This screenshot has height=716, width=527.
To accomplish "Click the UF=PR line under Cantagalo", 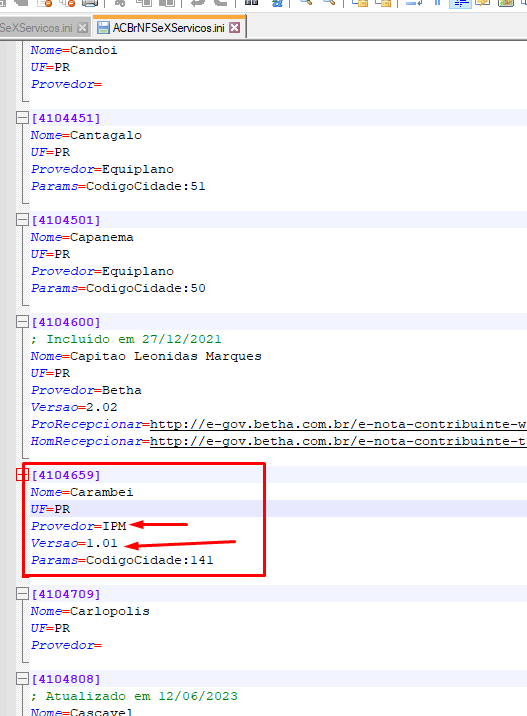I will [x=50, y=152].
